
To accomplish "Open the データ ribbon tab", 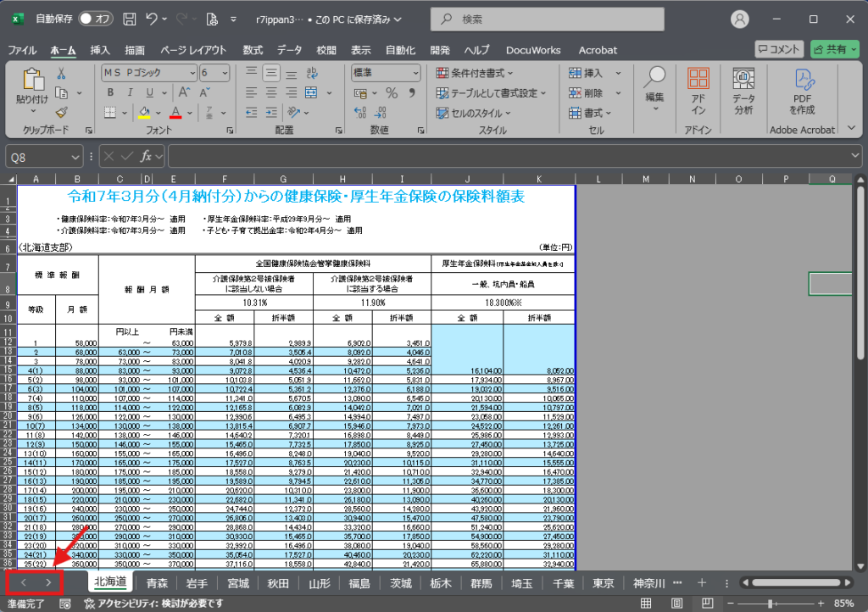I will point(290,50).
